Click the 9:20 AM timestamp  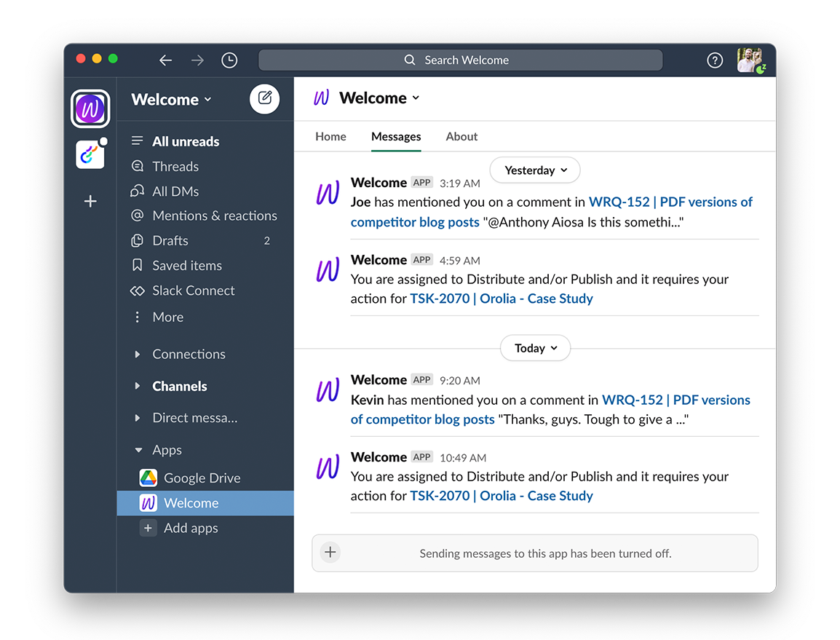[x=459, y=381]
